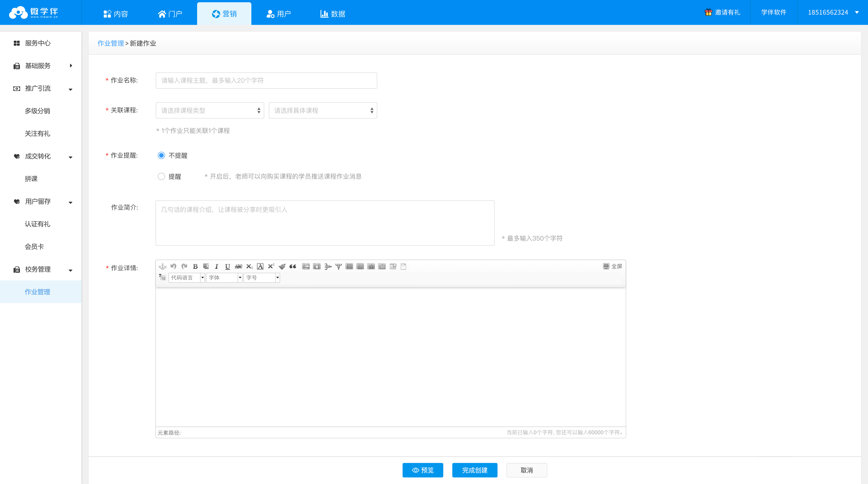Click the 完成创建 button

coord(474,470)
